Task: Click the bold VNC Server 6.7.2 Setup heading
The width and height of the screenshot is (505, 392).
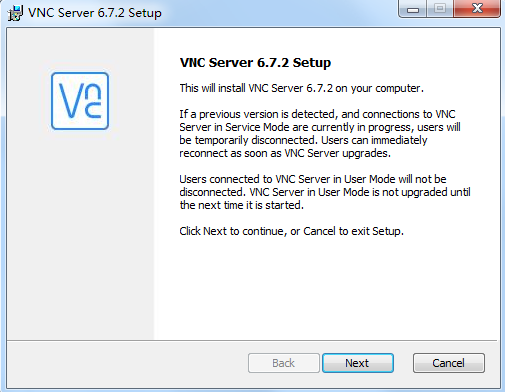Action: pos(255,63)
